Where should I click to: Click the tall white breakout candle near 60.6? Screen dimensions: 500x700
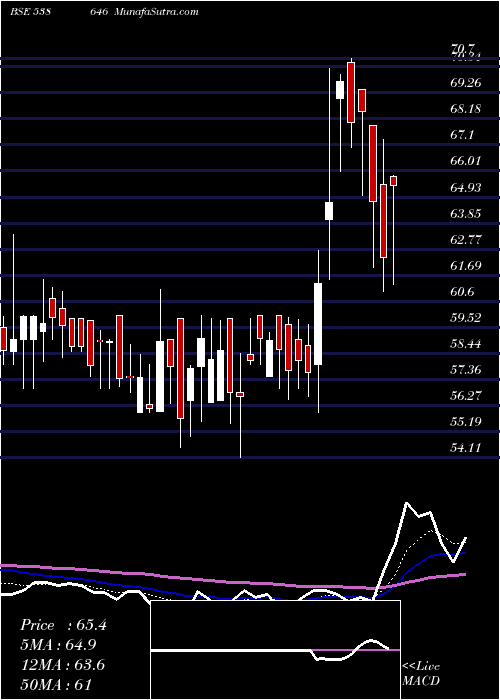click(318, 324)
